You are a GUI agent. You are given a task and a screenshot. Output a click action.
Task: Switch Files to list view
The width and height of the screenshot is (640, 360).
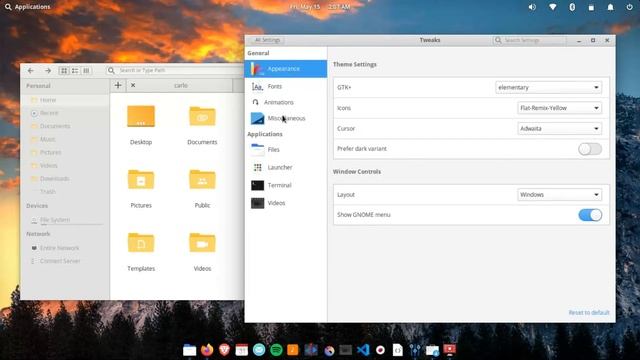tap(75, 71)
